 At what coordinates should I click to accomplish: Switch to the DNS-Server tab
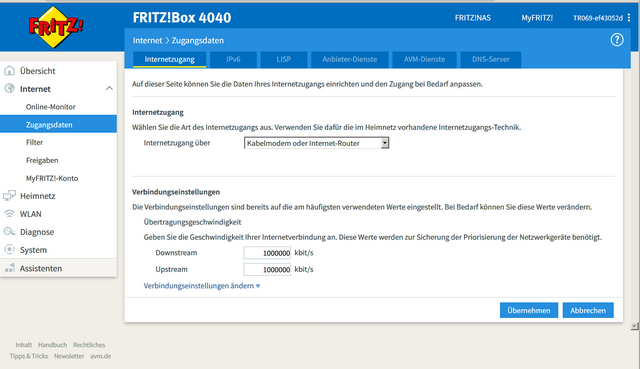click(491, 59)
